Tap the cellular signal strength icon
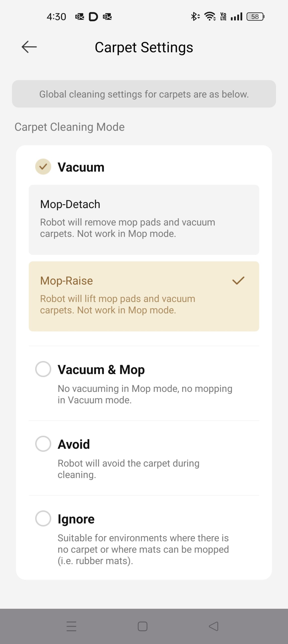This screenshot has height=644, width=288. coord(236,17)
